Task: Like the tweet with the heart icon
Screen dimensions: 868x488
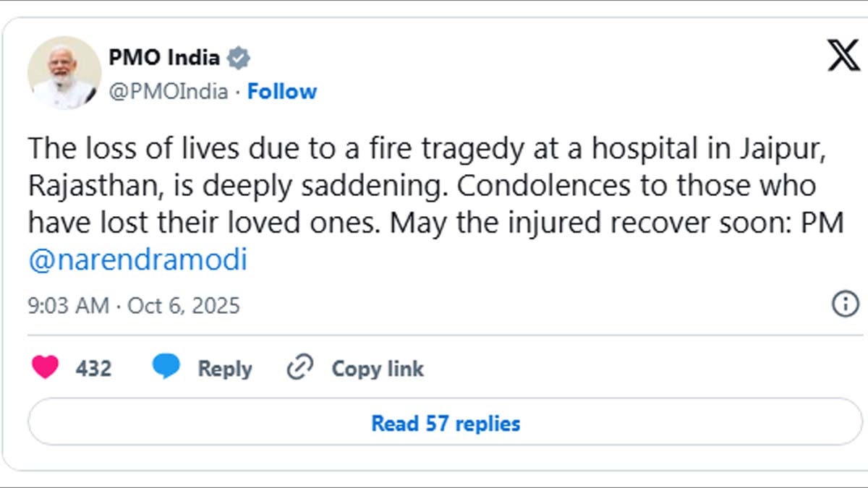Action: (x=46, y=368)
